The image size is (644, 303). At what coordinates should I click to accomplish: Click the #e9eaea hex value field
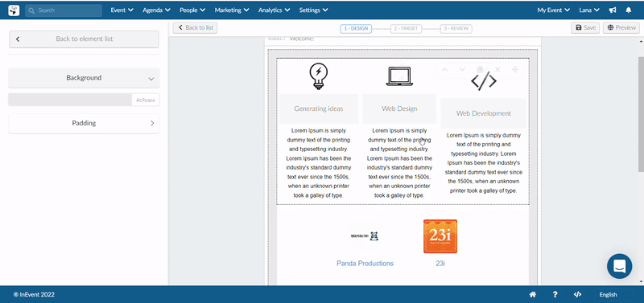click(146, 100)
